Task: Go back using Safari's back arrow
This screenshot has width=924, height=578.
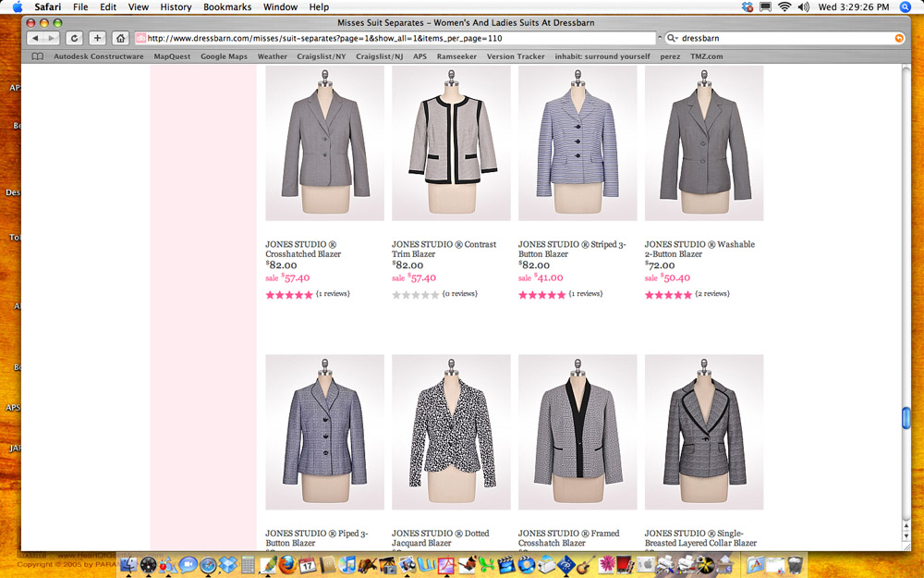Action: click(x=35, y=38)
